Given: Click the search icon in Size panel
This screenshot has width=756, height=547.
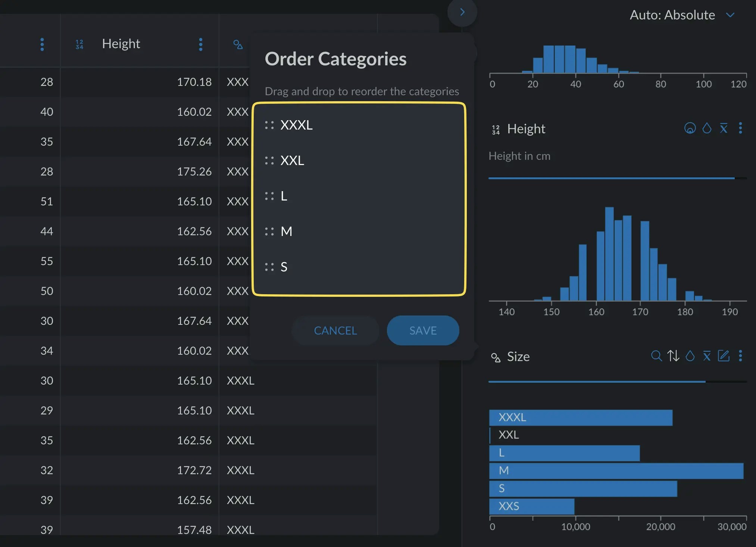Looking at the screenshot, I should pyautogui.click(x=656, y=356).
